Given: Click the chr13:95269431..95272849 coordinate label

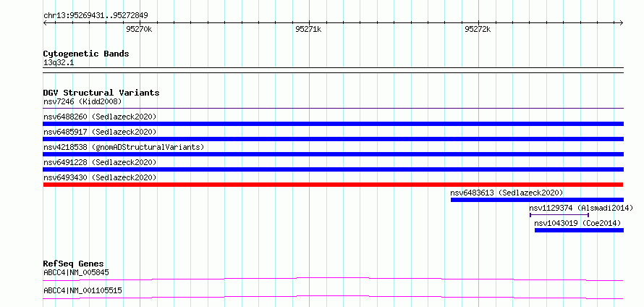Looking at the screenshot, I should tap(96, 16).
